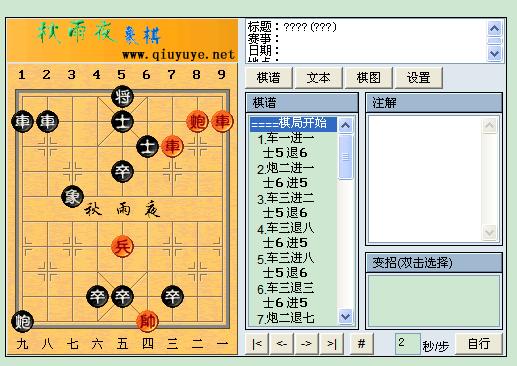517x366 pixels.
Task: Switch to the 文本 tab
Action: pyautogui.click(x=319, y=78)
